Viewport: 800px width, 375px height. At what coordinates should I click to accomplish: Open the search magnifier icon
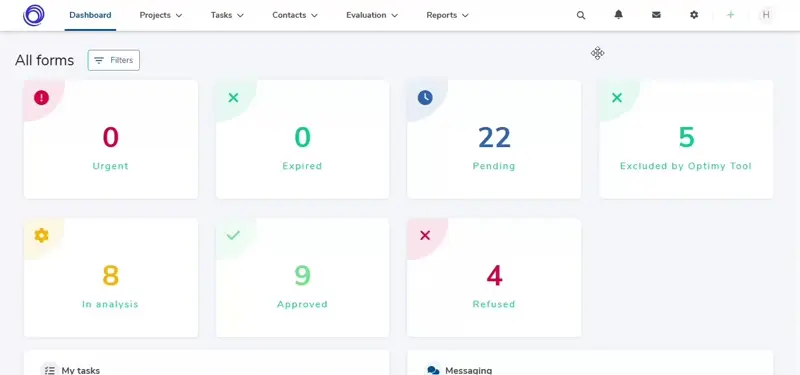[581, 15]
